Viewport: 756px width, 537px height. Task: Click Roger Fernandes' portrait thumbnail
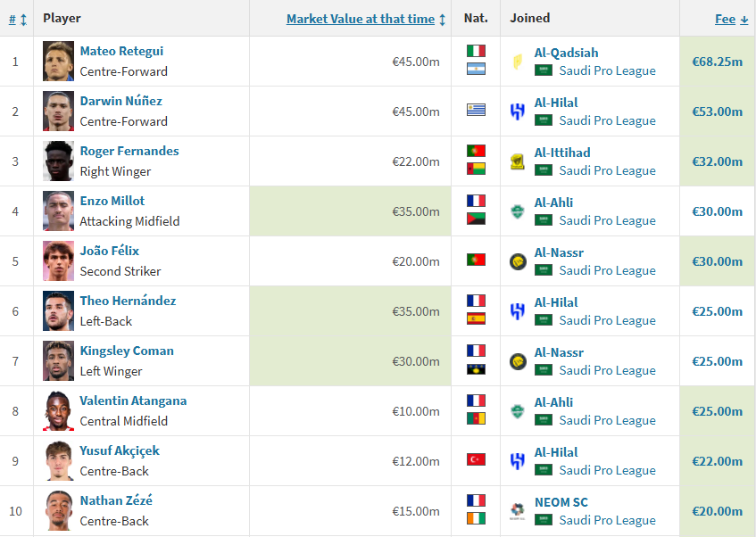(x=59, y=161)
